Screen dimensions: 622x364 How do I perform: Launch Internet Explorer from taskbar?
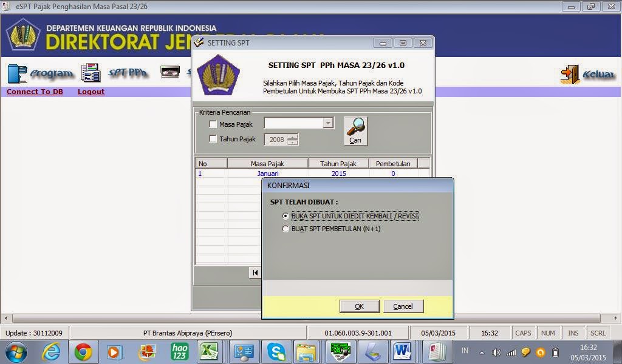pyautogui.click(x=52, y=352)
